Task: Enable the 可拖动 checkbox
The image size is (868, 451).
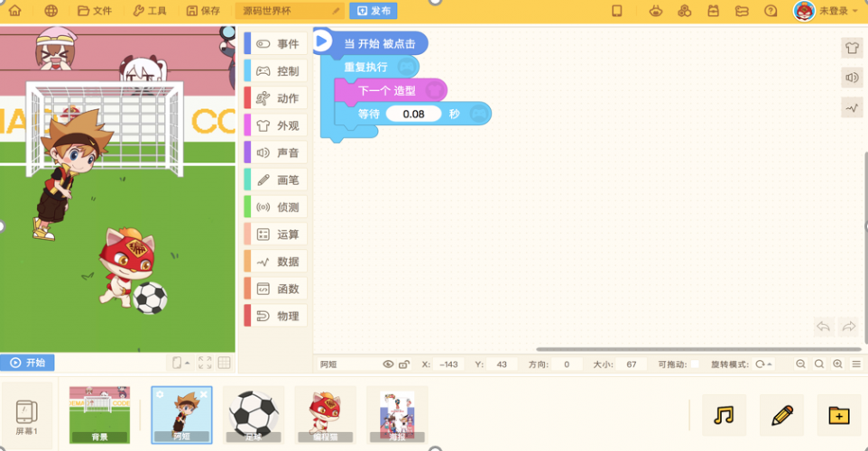Action: (695, 364)
